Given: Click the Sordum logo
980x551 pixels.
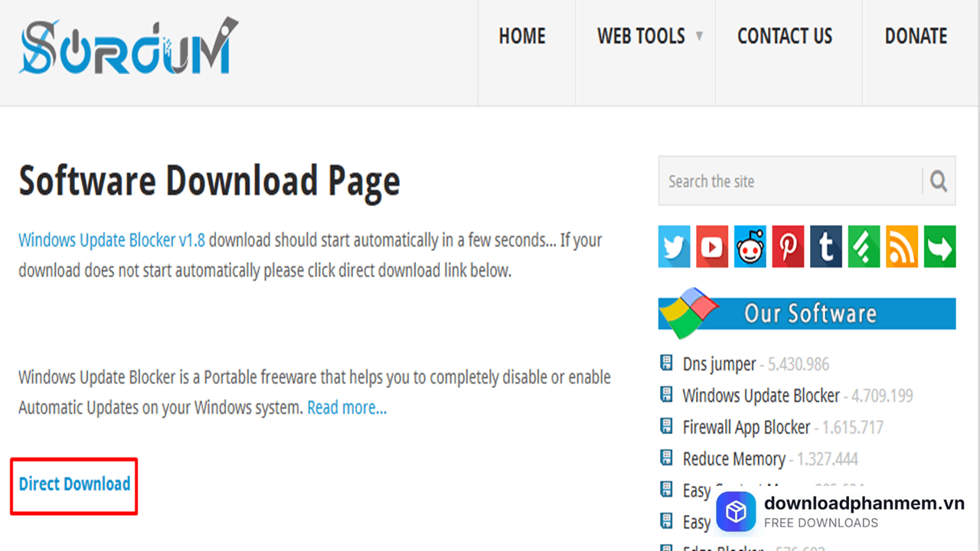Looking at the screenshot, I should coord(128,47).
